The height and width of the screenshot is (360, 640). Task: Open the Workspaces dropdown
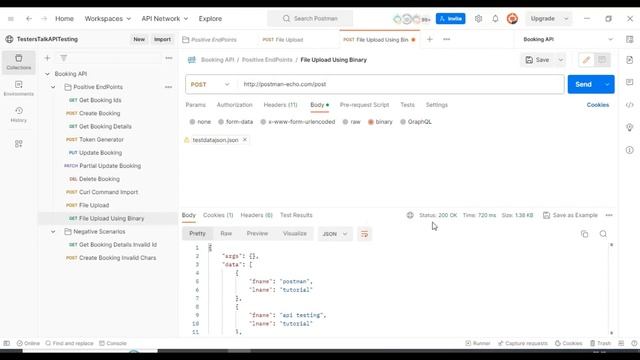point(108,19)
